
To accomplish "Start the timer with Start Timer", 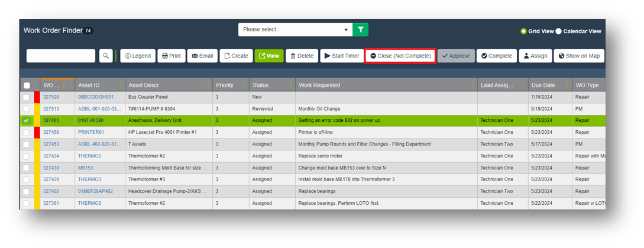I will coord(342,56).
